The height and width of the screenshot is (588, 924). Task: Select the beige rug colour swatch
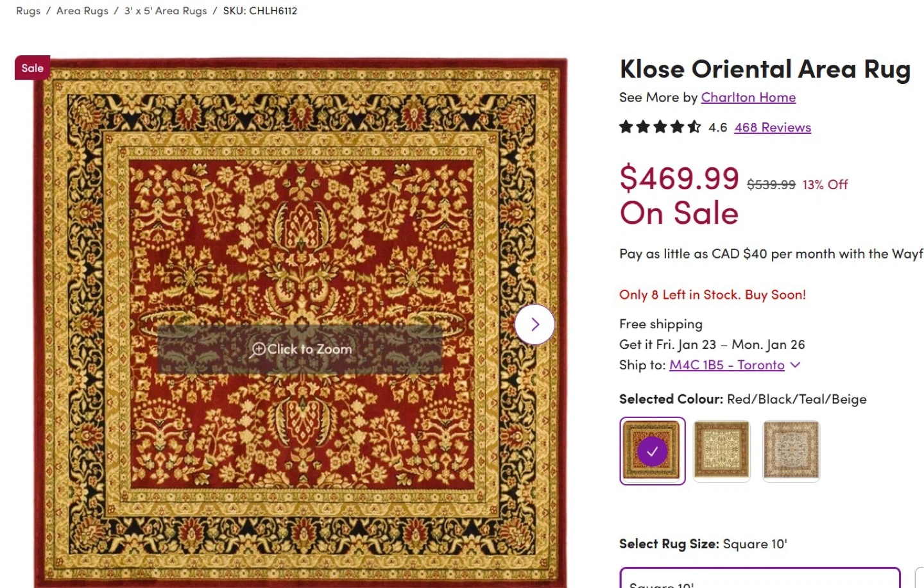pyautogui.click(x=722, y=451)
